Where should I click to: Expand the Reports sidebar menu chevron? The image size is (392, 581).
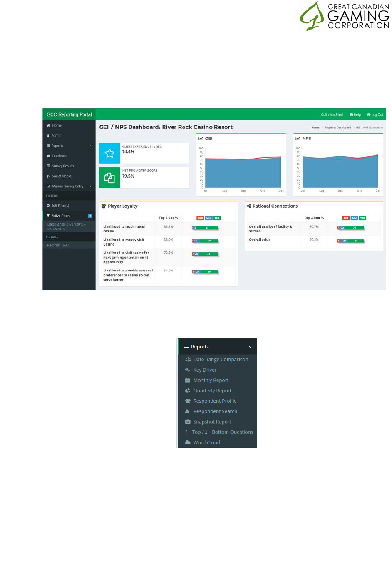(x=91, y=146)
